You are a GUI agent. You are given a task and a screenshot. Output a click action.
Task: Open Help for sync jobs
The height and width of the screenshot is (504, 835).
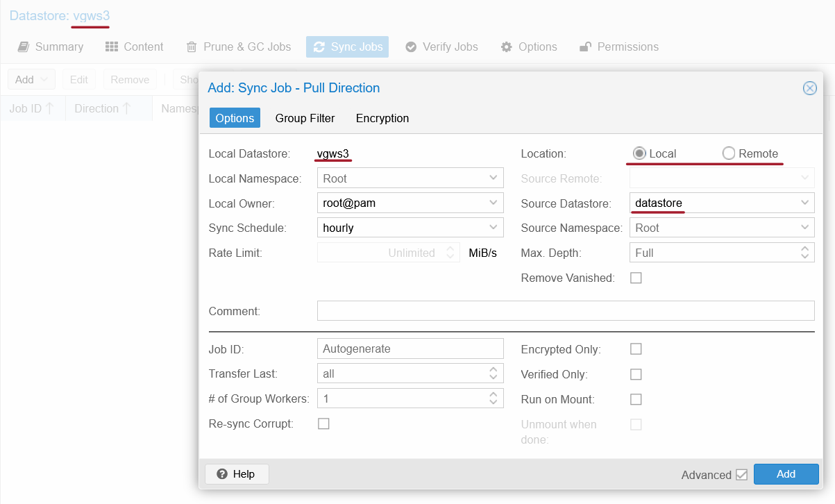click(237, 474)
